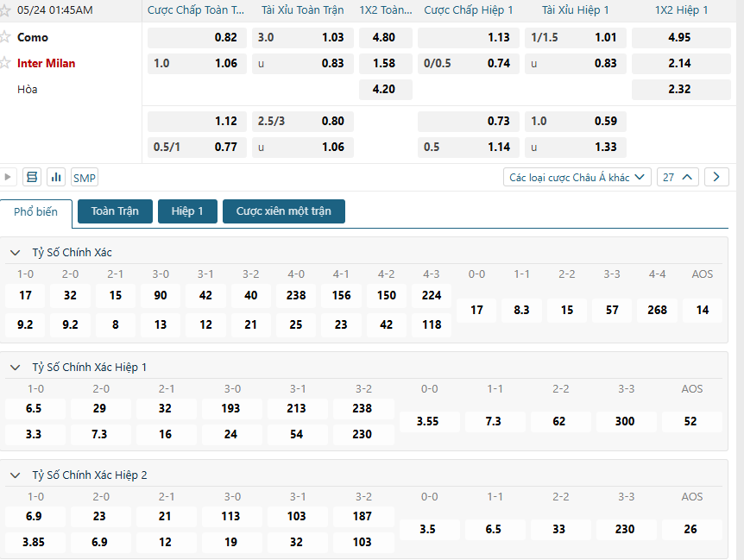This screenshot has height=560, width=744.
Task: Click the SMP icon button
Action: tap(85, 178)
